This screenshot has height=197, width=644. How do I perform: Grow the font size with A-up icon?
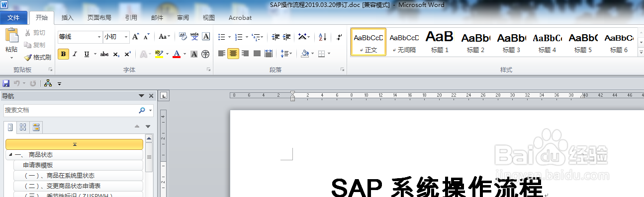[x=136, y=37]
